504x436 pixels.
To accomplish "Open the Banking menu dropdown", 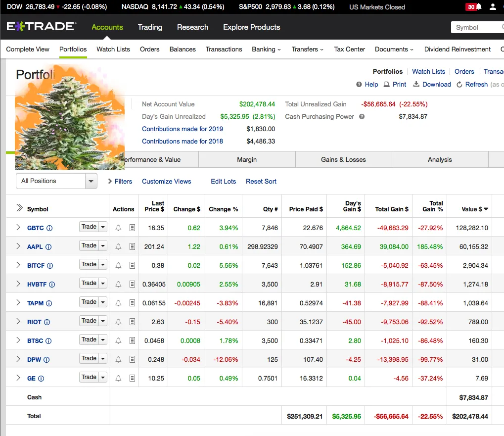I will (266, 49).
